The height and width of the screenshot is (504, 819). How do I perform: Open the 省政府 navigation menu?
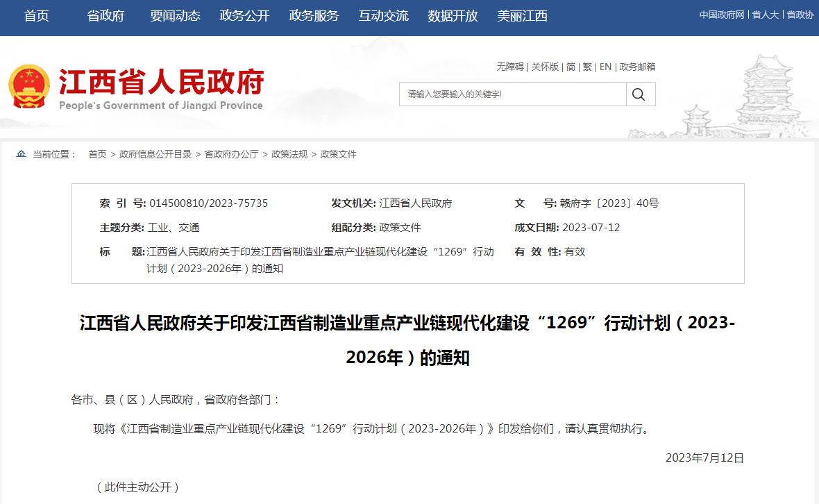coord(105,16)
